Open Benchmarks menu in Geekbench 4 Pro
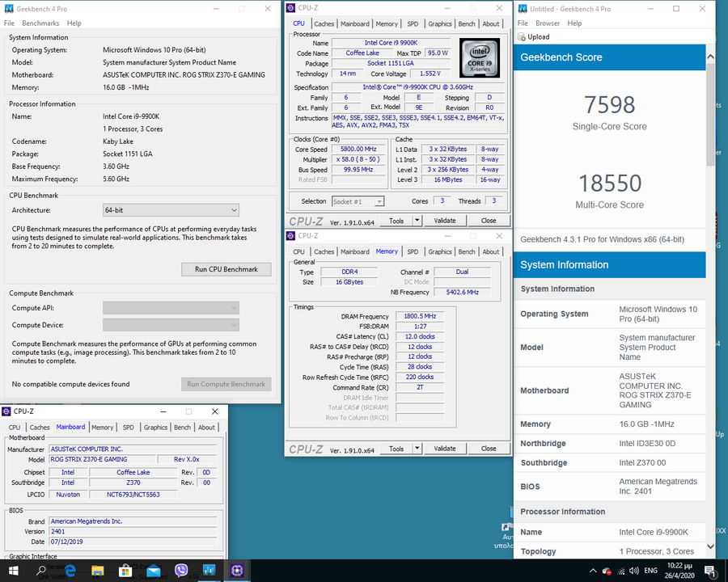 coord(40,23)
